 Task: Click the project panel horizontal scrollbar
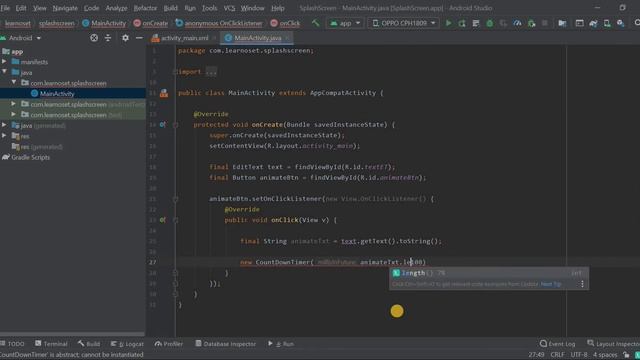[x=72, y=334]
